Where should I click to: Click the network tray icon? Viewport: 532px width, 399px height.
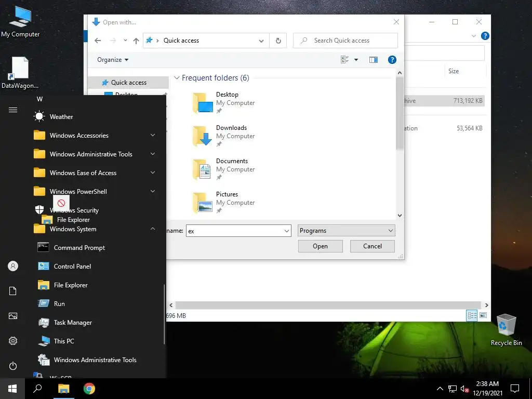pos(453,389)
